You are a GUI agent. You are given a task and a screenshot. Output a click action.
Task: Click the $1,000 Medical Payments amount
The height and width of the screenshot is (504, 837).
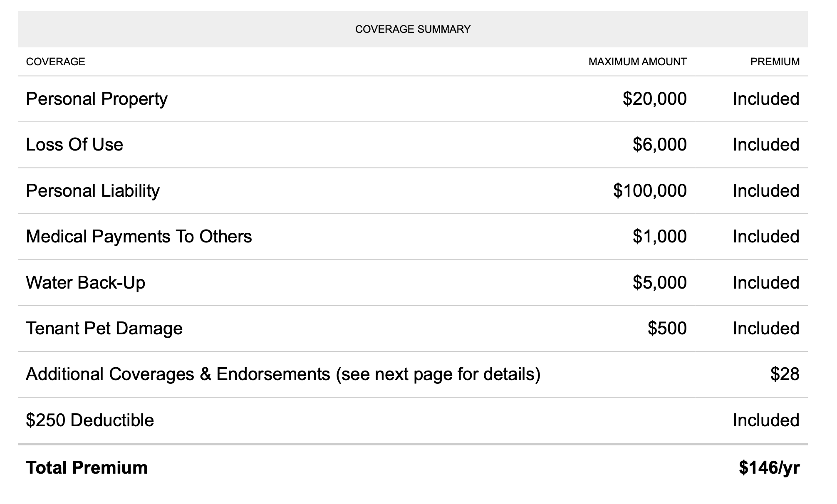tap(659, 237)
